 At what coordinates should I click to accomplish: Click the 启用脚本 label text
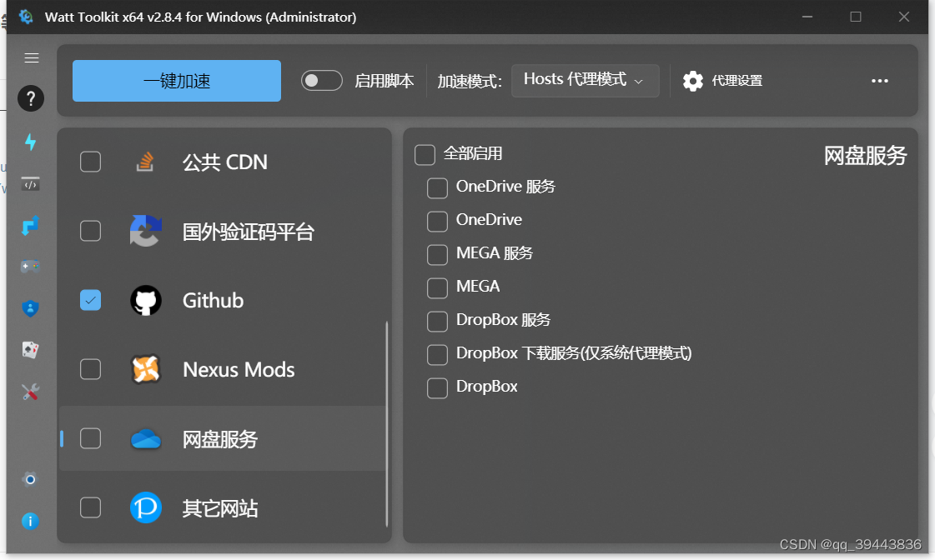384,81
